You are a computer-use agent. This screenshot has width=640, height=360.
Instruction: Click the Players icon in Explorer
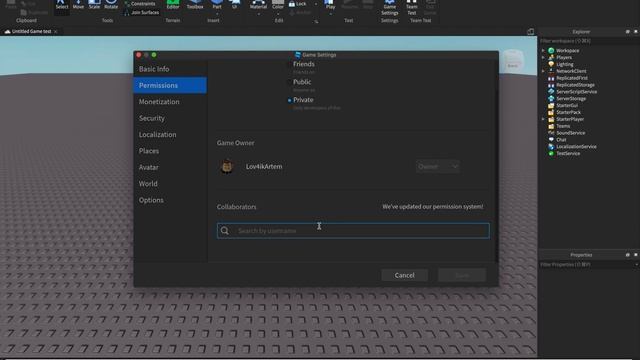coord(551,58)
